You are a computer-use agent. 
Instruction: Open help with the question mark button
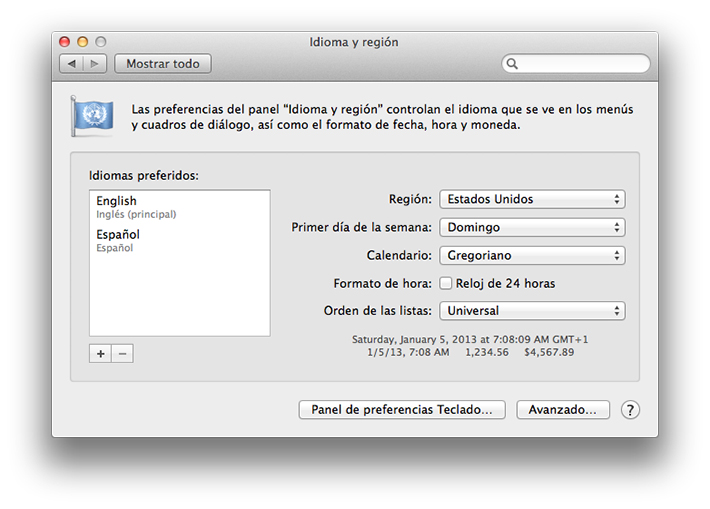pos(630,410)
